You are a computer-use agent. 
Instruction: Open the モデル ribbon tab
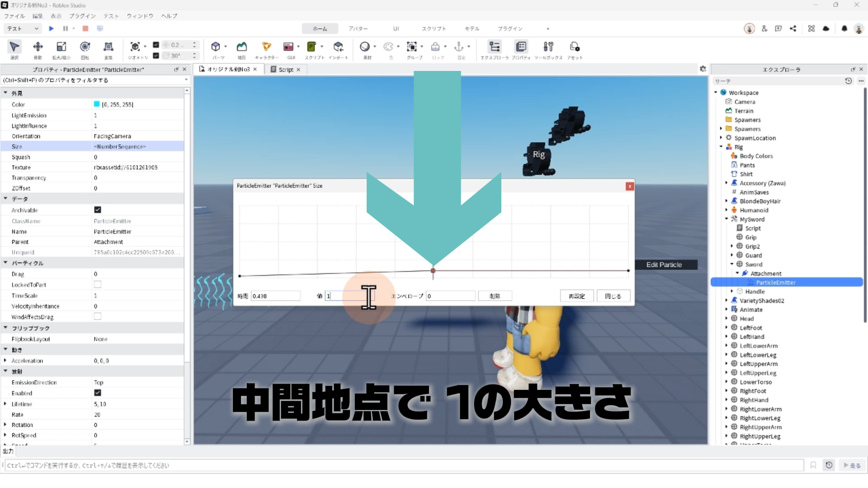(472, 28)
